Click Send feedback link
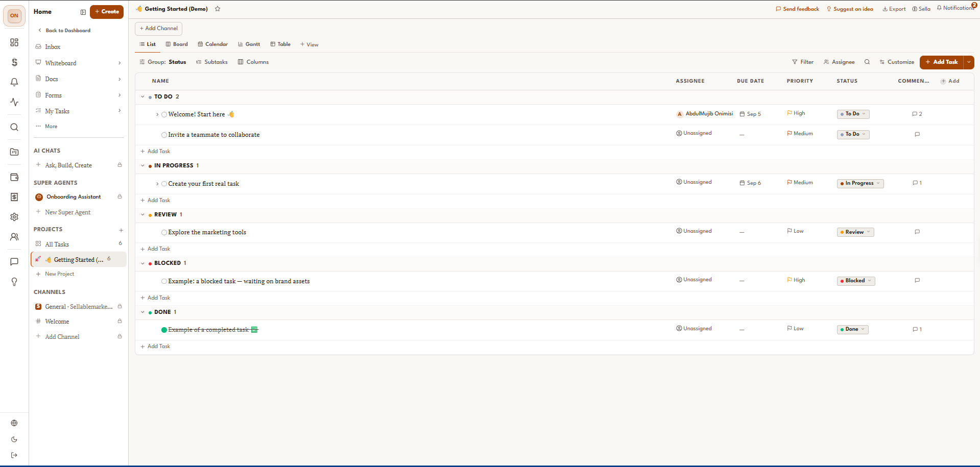The image size is (980, 467). pyautogui.click(x=797, y=9)
